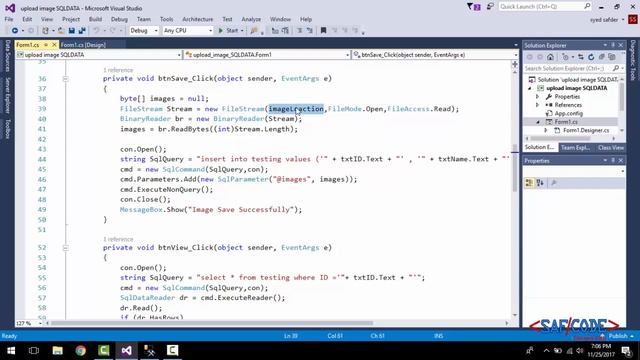Click Sync with Active Document icon

581,57
